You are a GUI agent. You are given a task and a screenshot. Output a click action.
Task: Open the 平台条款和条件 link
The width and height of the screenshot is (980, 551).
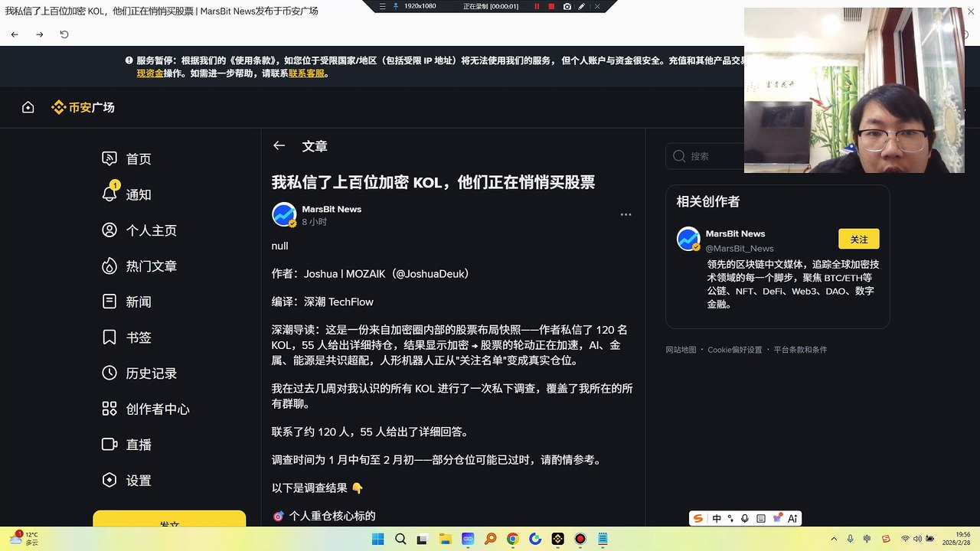(x=800, y=350)
